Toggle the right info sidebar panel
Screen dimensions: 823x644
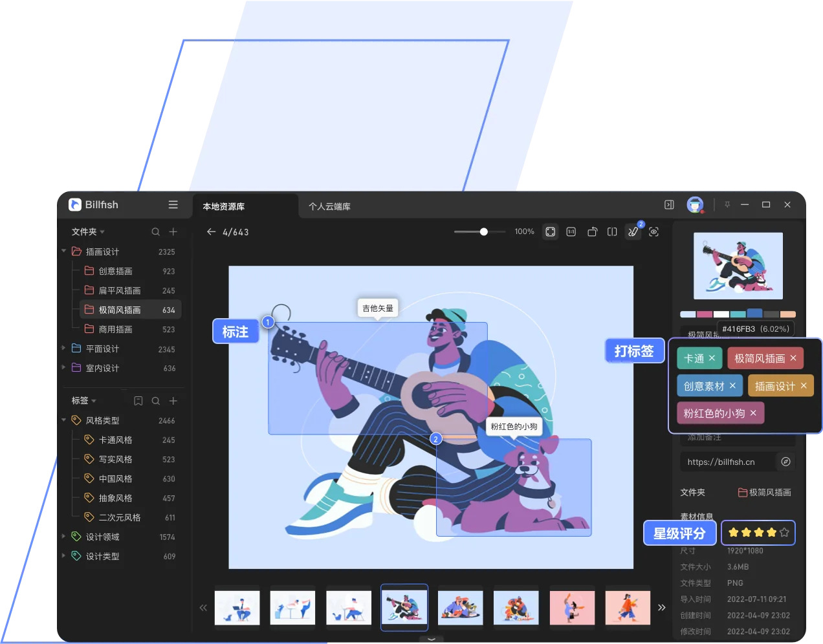(x=669, y=205)
